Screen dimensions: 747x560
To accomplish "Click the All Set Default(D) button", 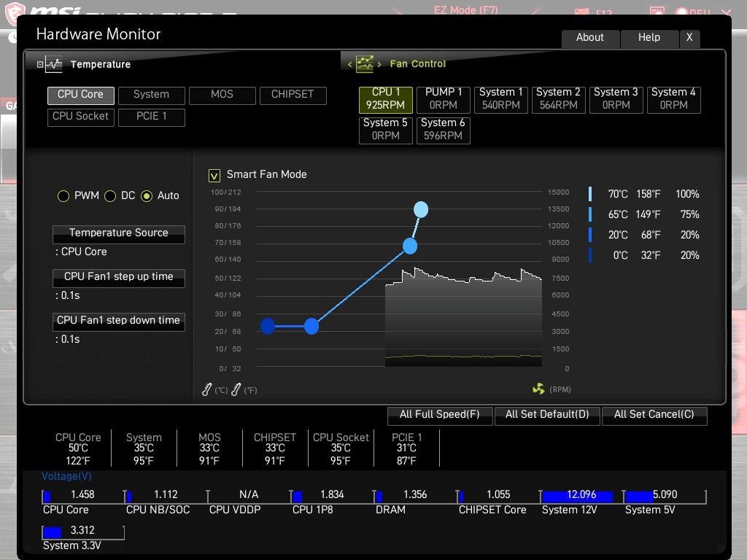I will tap(547, 415).
